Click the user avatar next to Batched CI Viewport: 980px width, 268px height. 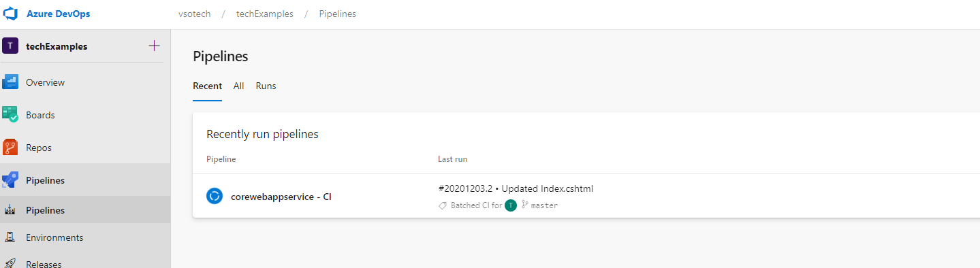511,205
